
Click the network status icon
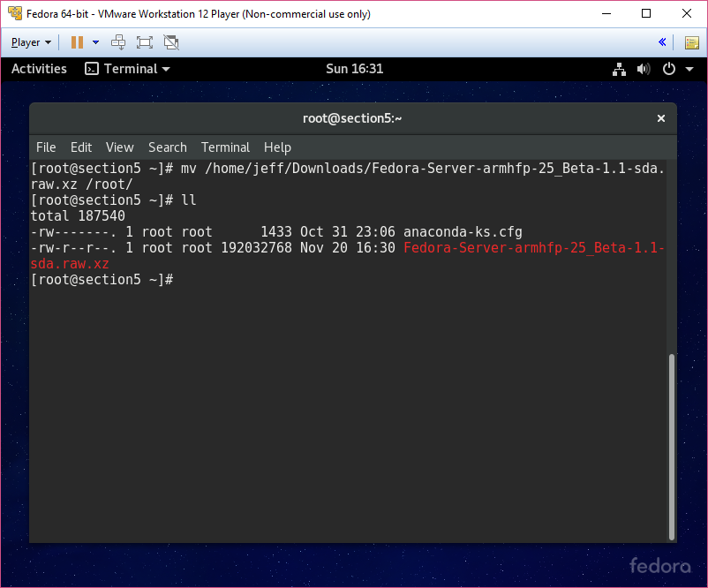tap(619, 69)
